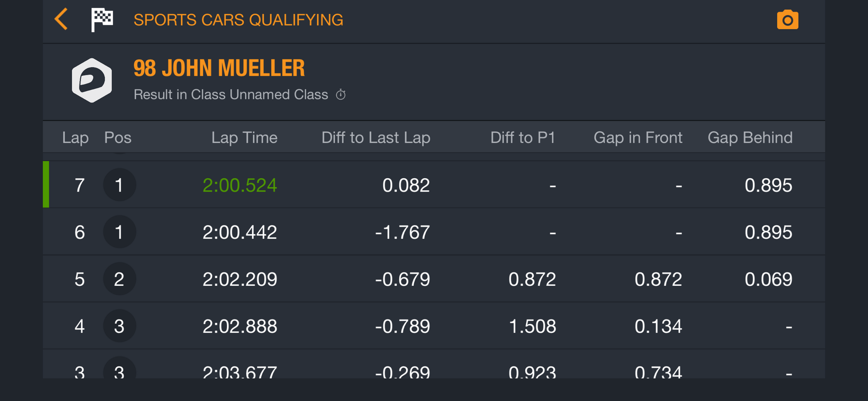Select the Diff to Last Lap header
868x401 pixels.
(376, 137)
